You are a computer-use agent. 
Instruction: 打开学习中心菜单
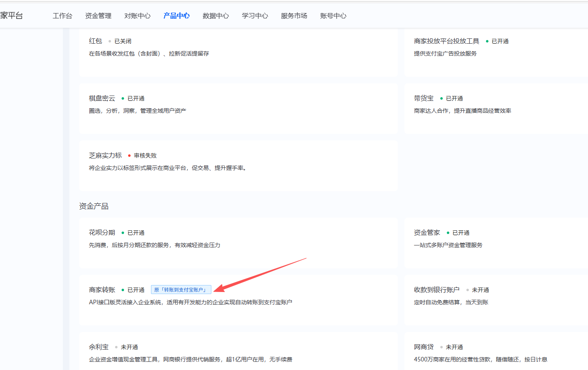point(254,16)
